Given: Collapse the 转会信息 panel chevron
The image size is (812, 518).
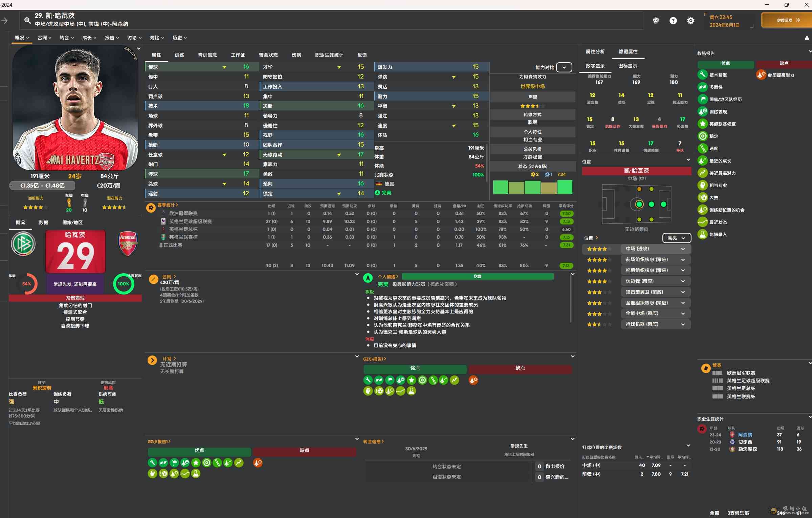Looking at the screenshot, I should coord(572,439).
